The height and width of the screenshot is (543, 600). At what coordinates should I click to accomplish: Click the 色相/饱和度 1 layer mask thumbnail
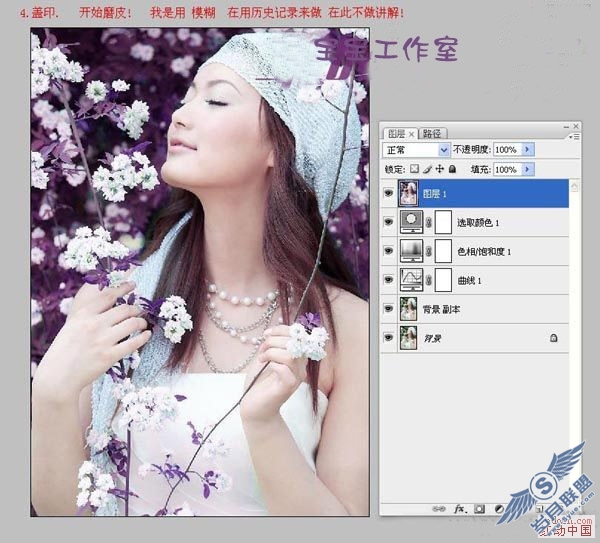tap(443, 251)
